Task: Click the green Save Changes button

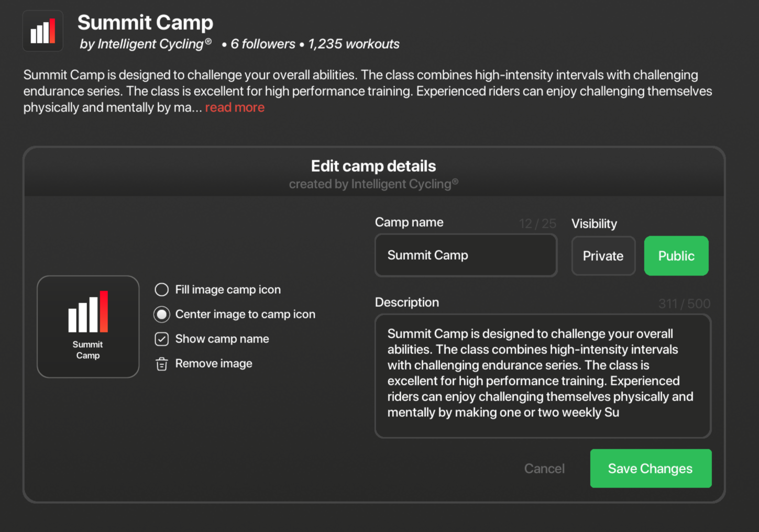Action: (650, 469)
